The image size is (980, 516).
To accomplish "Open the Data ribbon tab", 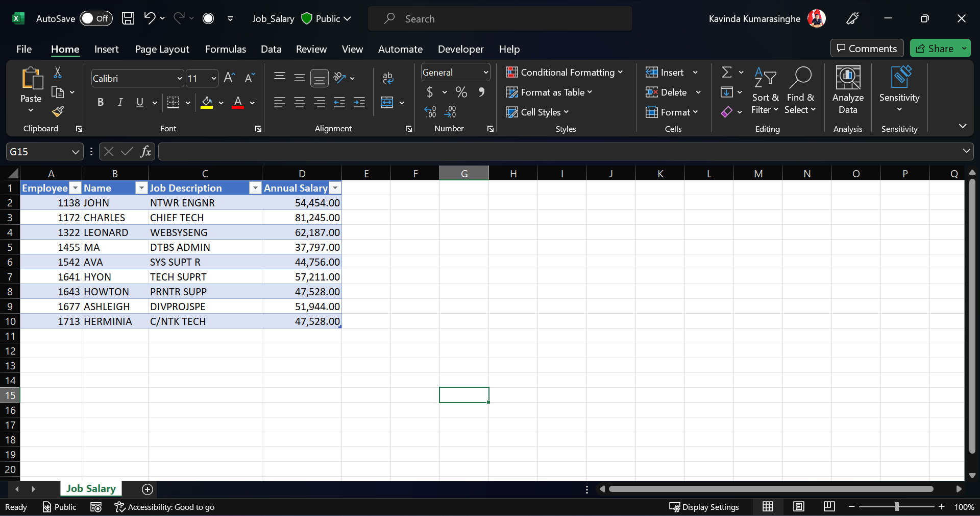I will [x=271, y=49].
